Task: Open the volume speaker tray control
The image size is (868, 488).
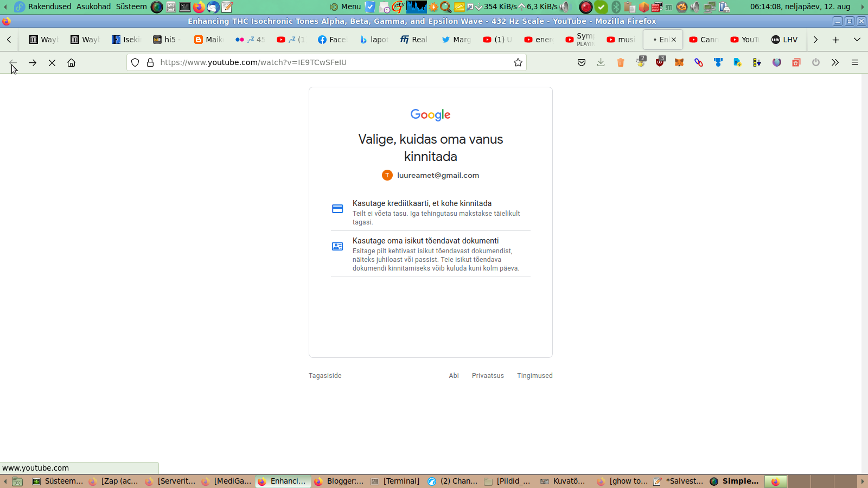Action: (695, 7)
